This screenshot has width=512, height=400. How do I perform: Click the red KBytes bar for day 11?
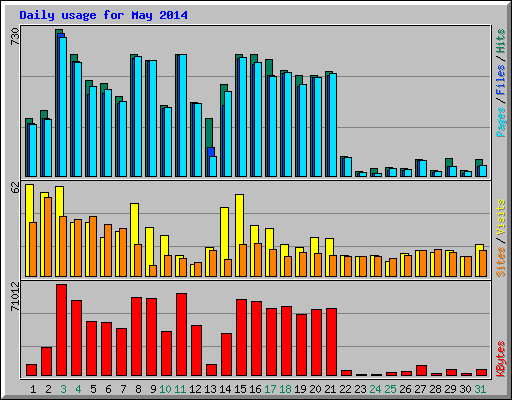coord(182,335)
